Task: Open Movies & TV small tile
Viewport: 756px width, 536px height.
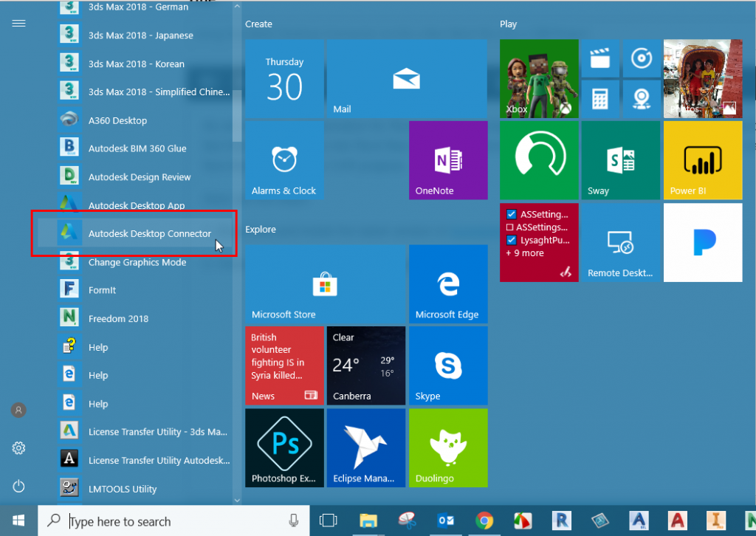Action: 600,58
